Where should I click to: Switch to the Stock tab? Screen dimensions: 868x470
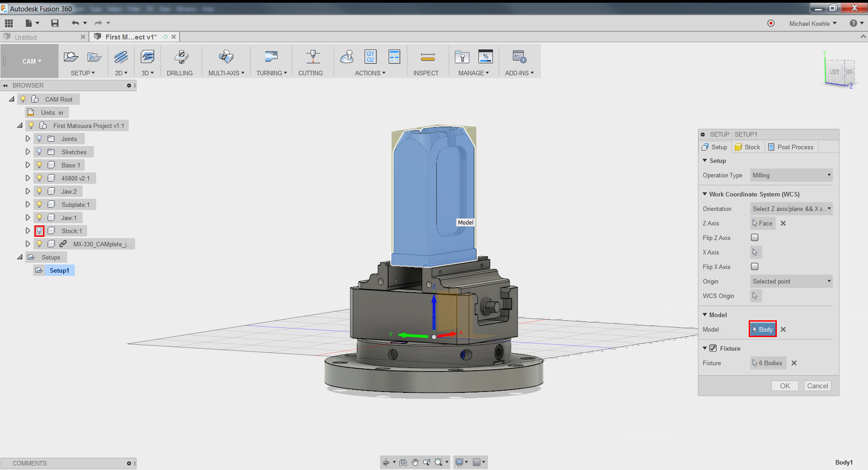[x=747, y=147]
